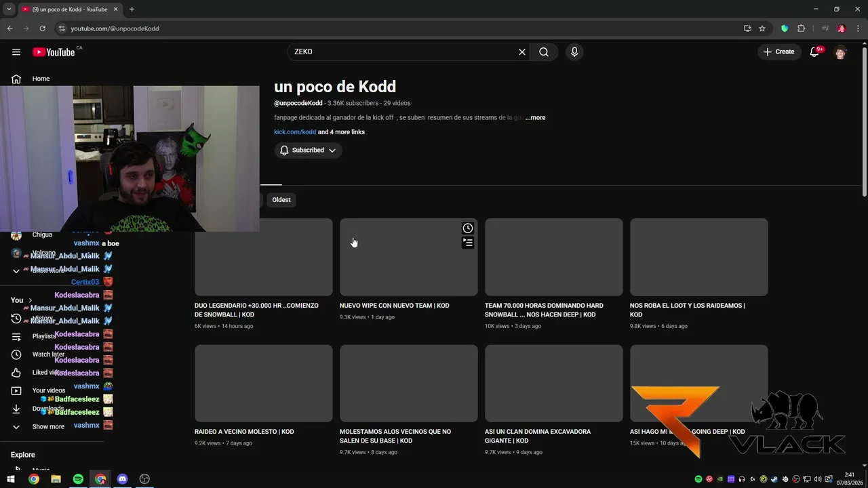Open the taskbar clock and date

(849, 479)
